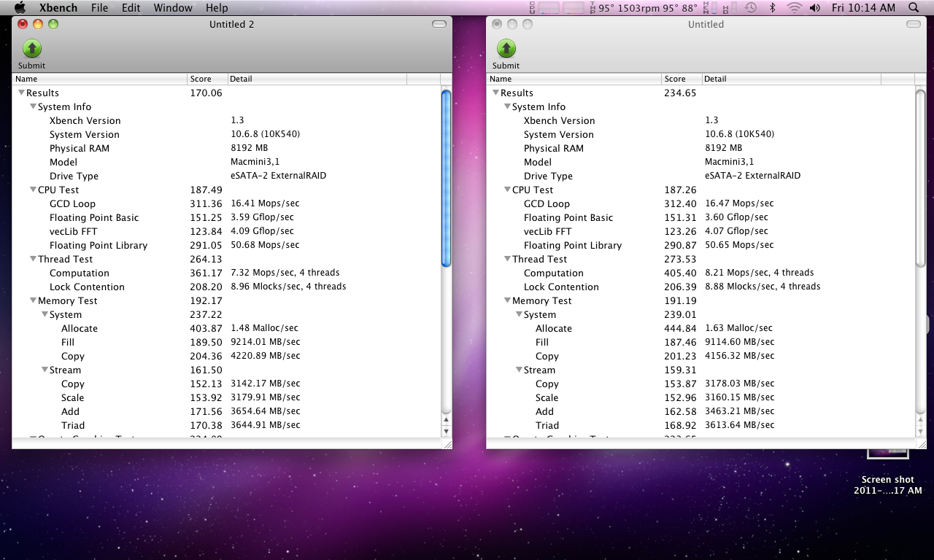The image size is (934, 560).
Task: Toggle toolbar pill button in Untitled window
Action: (914, 24)
